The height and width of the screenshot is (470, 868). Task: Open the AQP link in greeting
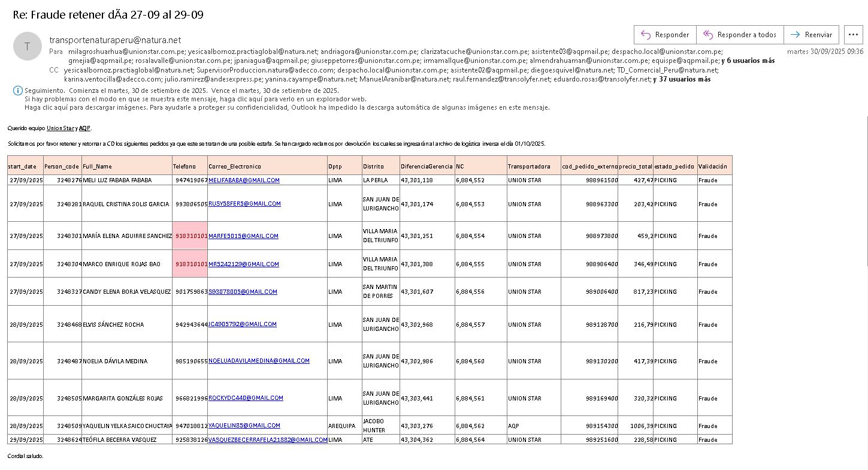pos(84,128)
